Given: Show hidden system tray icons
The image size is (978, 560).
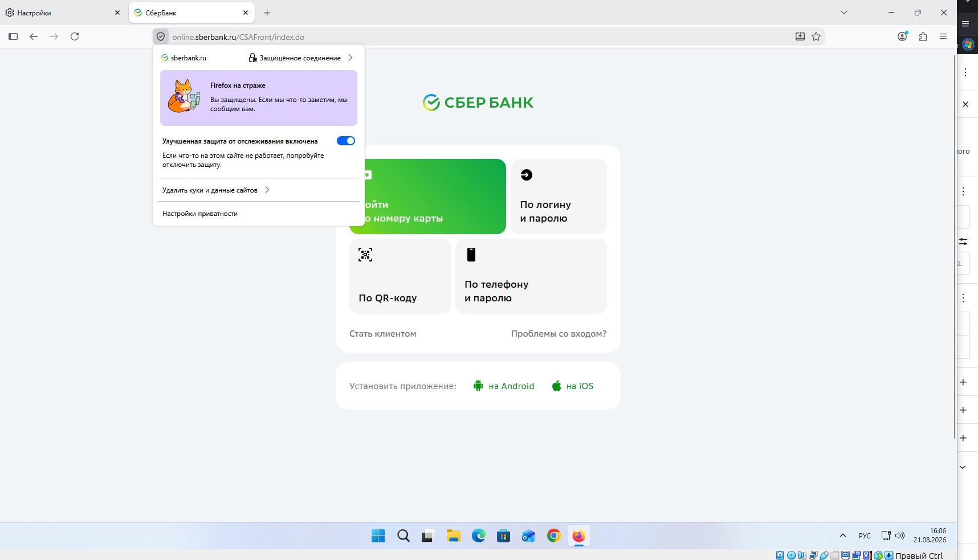Looking at the screenshot, I should [843, 536].
